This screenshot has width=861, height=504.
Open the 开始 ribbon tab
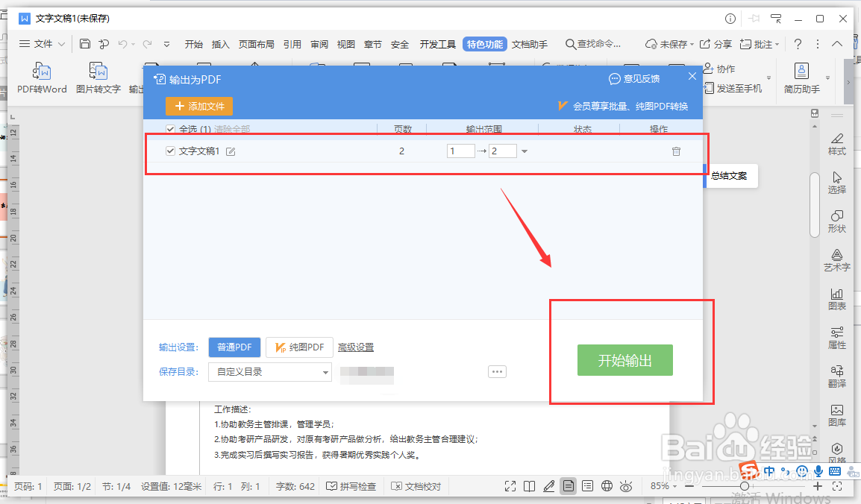[193, 45]
